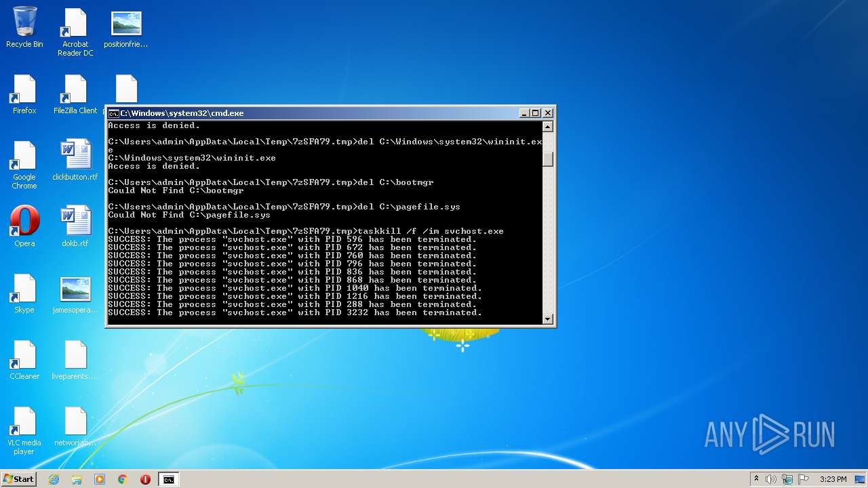868x488 pixels.
Task: Select the positionfrie image file on desktop
Action: [x=126, y=28]
